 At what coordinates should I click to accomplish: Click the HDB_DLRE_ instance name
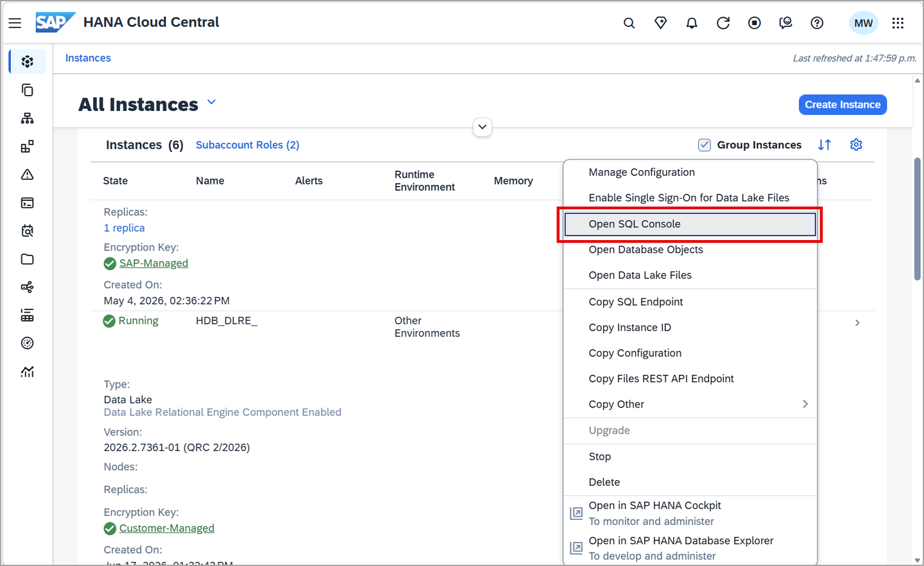[227, 321]
